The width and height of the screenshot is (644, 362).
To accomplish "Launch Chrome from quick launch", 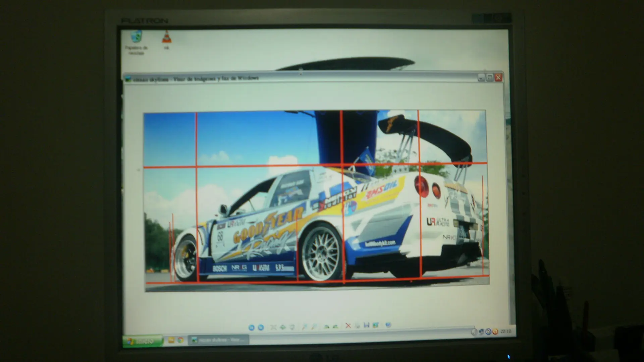I will point(180,340).
